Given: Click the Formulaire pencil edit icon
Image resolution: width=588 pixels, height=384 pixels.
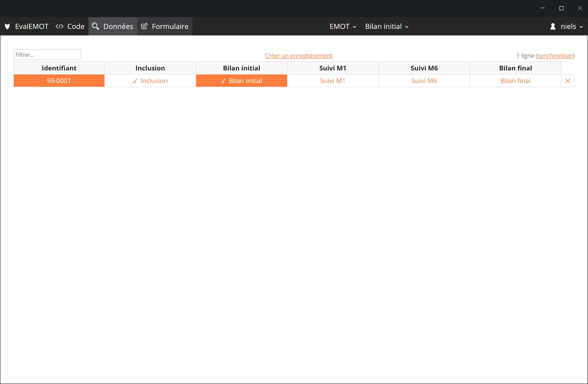Looking at the screenshot, I should point(144,26).
